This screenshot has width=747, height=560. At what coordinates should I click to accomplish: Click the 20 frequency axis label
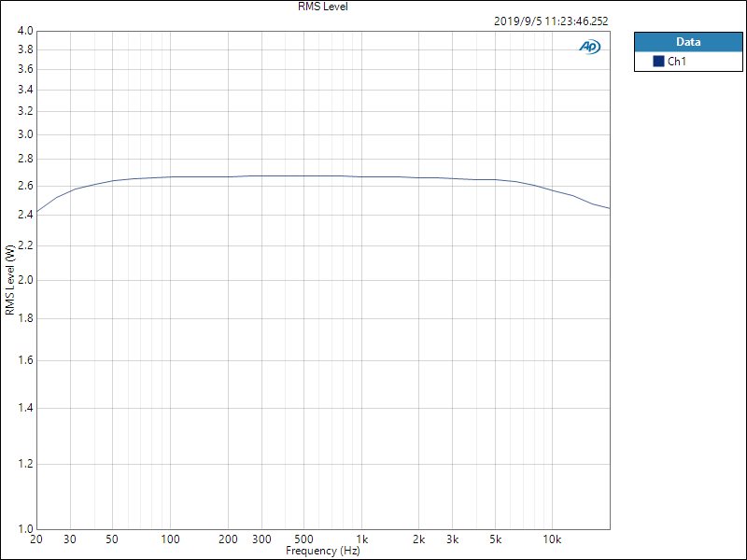tap(36, 539)
